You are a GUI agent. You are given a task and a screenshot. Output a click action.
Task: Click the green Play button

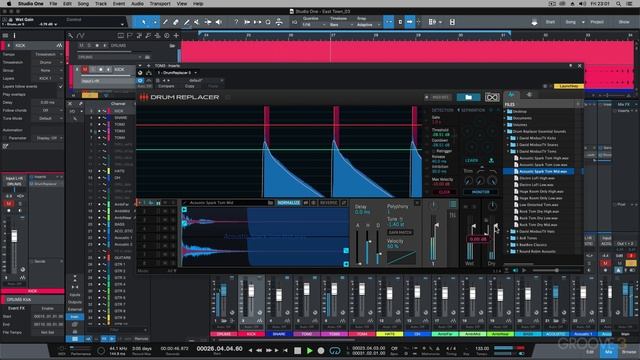point(309,350)
